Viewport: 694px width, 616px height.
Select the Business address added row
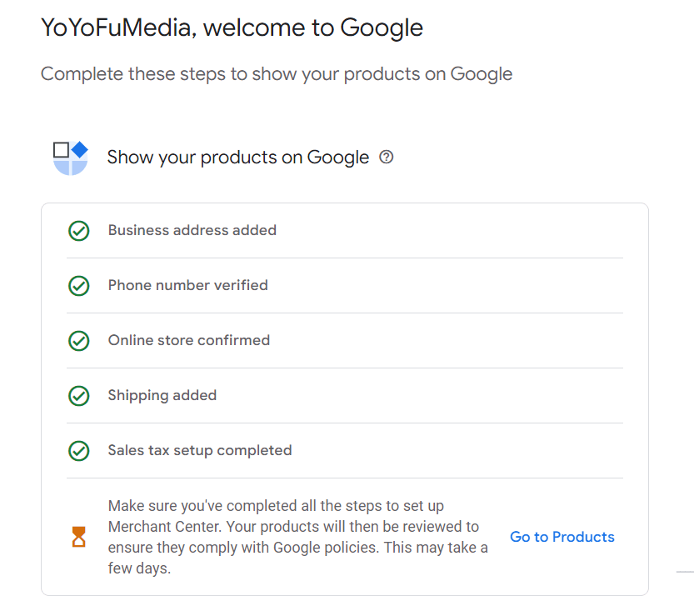pos(192,230)
